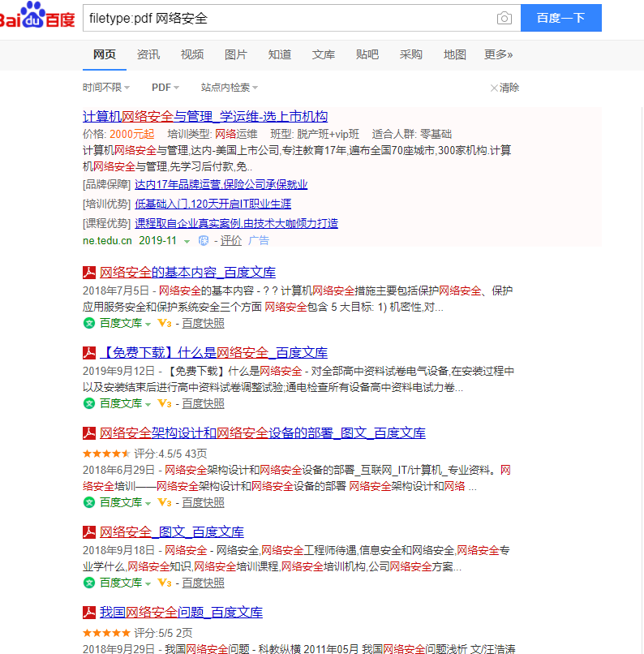The width and height of the screenshot is (644, 654).
Task: Click green verified badge under 什么是网络安全 result
Action: 89,404
